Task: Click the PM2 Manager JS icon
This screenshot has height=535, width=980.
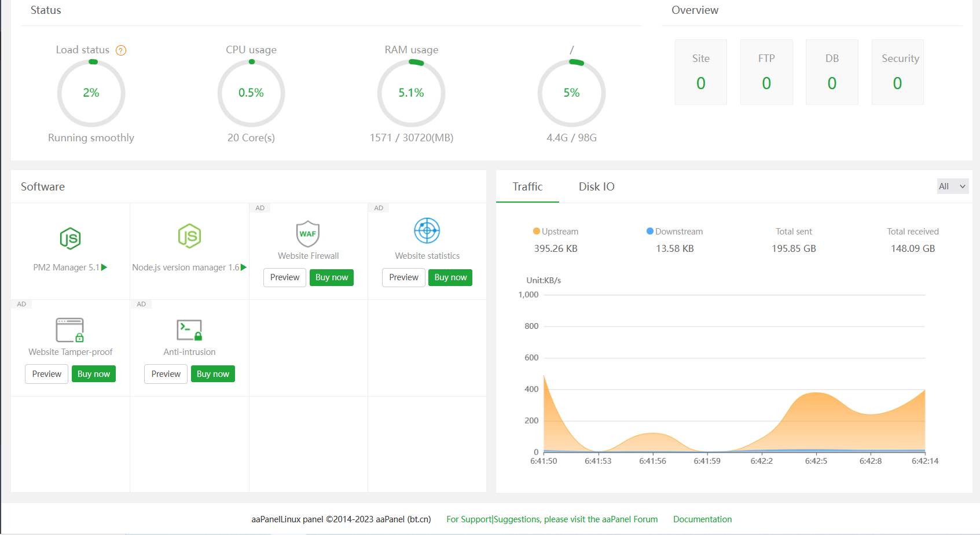Action: pos(70,238)
